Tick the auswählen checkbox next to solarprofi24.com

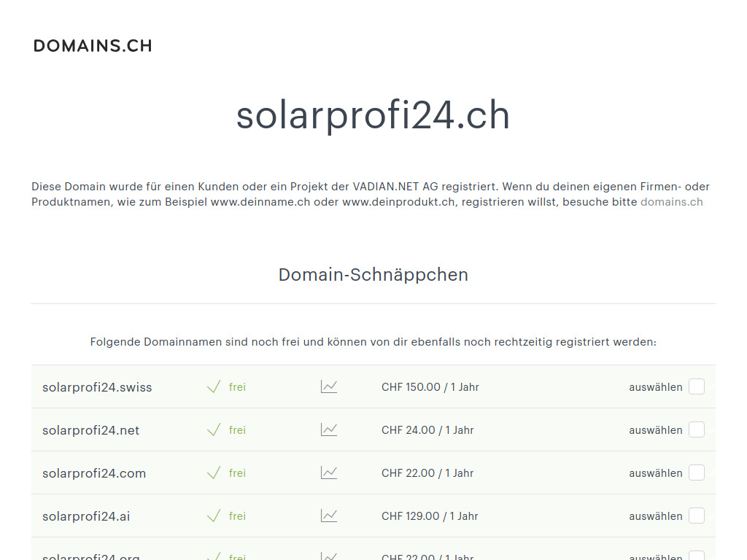pos(697,472)
